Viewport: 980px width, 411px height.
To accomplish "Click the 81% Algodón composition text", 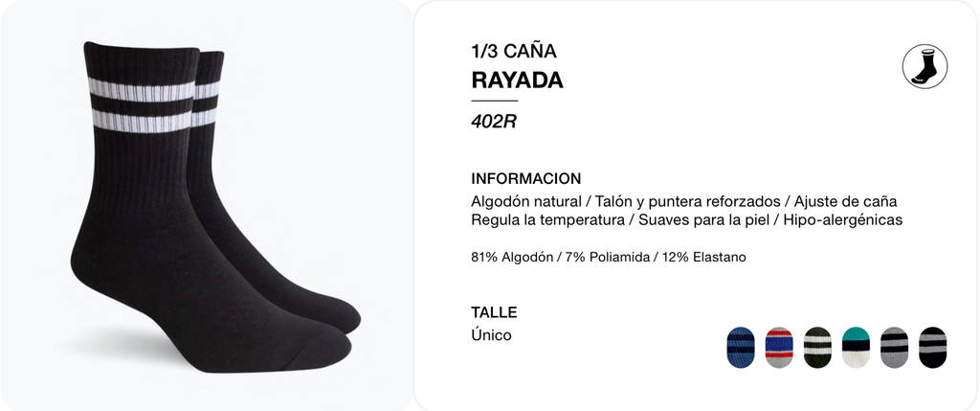I will [x=608, y=257].
